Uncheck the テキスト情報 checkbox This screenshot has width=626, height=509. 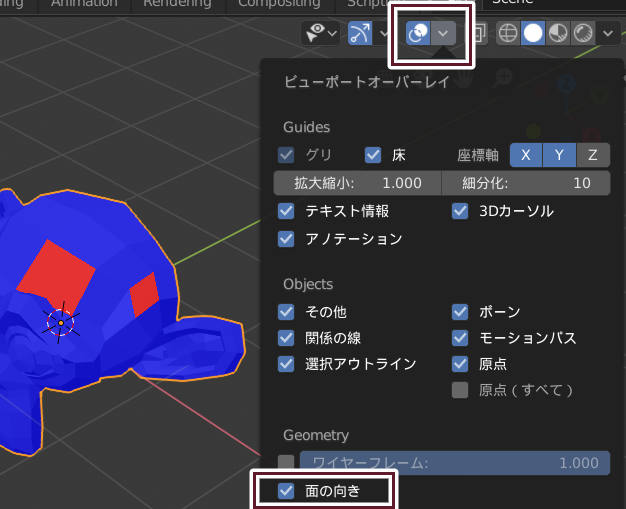(286, 211)
